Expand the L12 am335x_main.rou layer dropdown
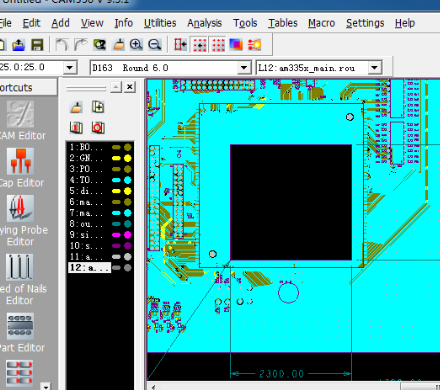This screenshot has height=390, width=440. pos(374,68)
